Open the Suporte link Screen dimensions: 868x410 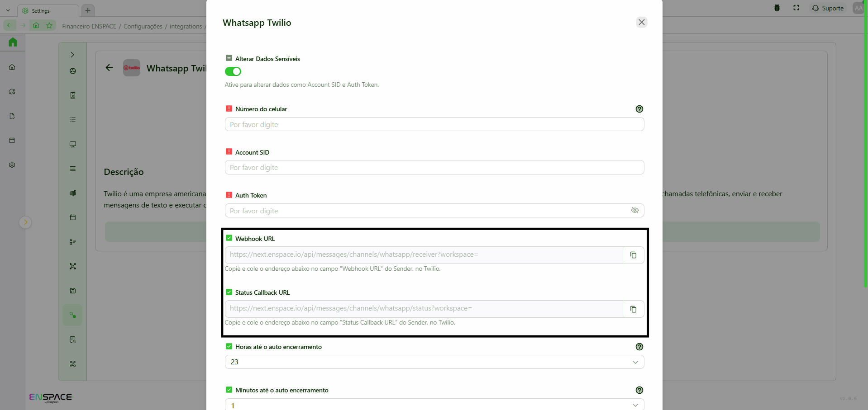(x=828, y=8)
